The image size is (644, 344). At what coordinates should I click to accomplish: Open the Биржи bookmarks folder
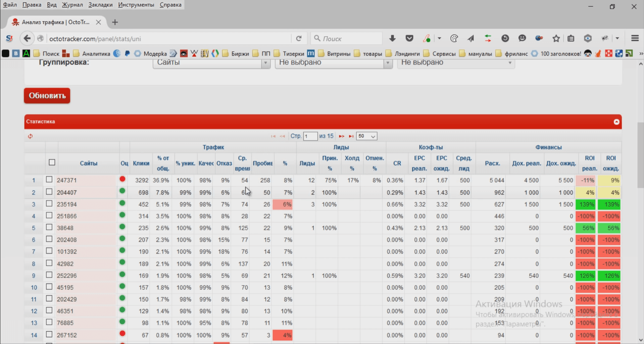[x=236, y=54]
